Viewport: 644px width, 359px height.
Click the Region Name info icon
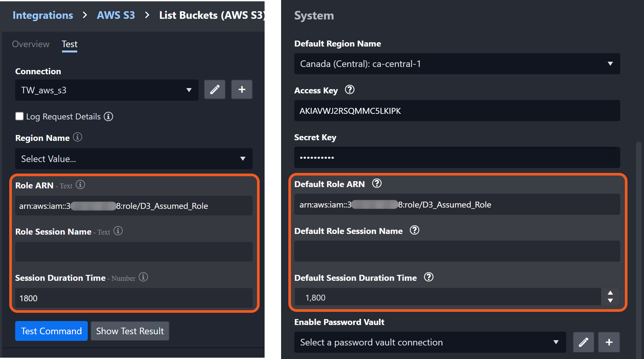pyautogui.click(x=78, y=137)
